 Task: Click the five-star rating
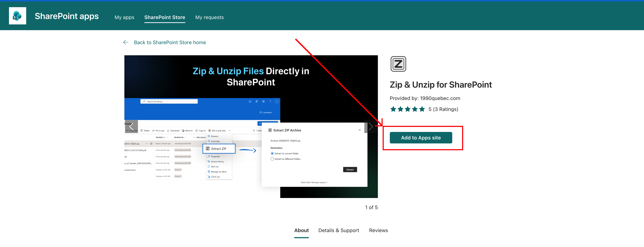[408, 109]
